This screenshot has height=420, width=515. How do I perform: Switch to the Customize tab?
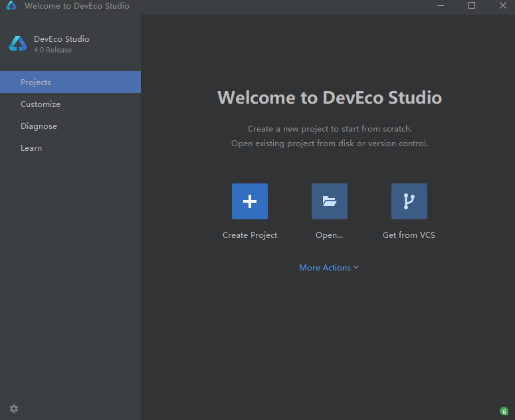pos(70,104)
